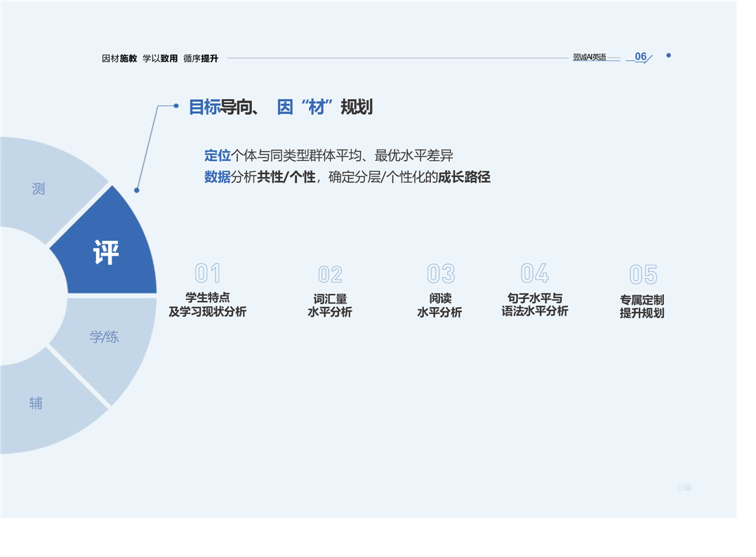756x557 pixels.
Task: Click bullet dot before 目标导向 heading
Action: pos(176,106)
